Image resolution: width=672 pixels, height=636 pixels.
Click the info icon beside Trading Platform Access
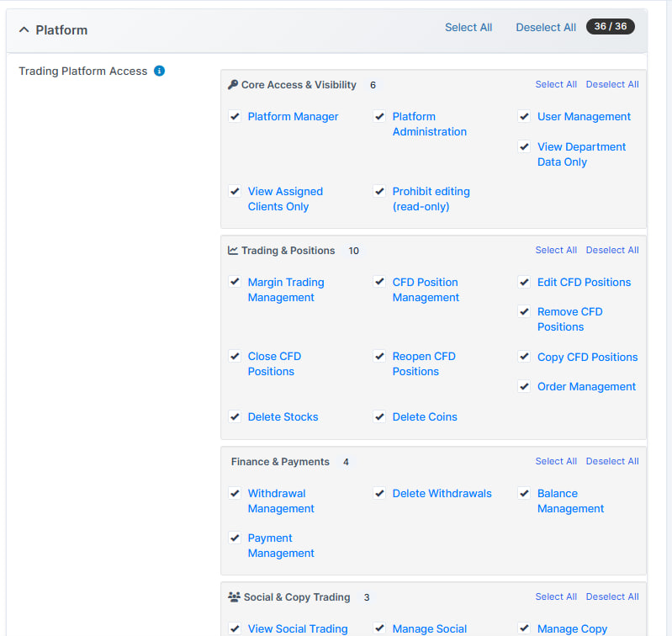point(160,72)
